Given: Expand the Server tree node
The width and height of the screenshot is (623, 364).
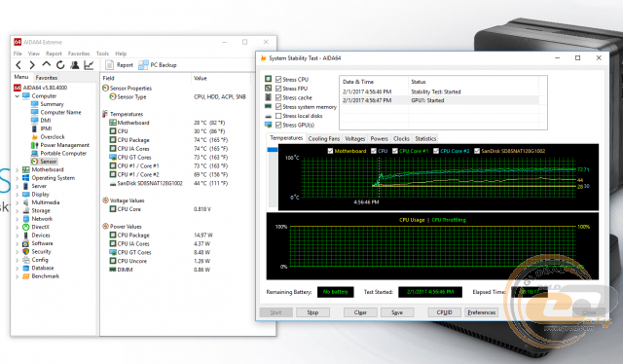Looking at the screenshot, I should coord(18,186).
